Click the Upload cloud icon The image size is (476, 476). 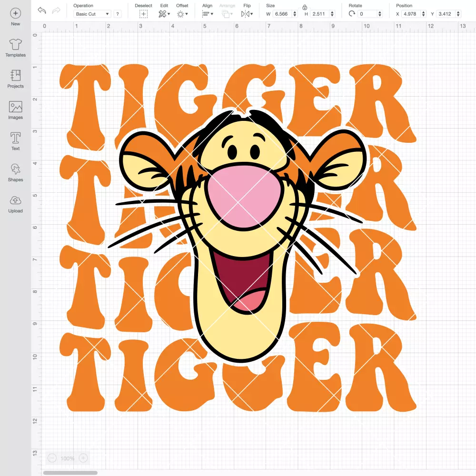pyautogui.click(x=16, y=200)
